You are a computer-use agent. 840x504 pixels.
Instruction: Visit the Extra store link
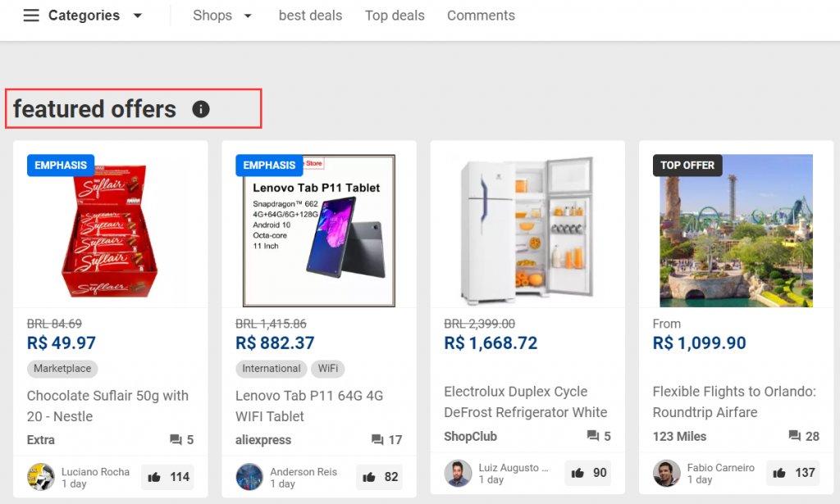(41, 440)
